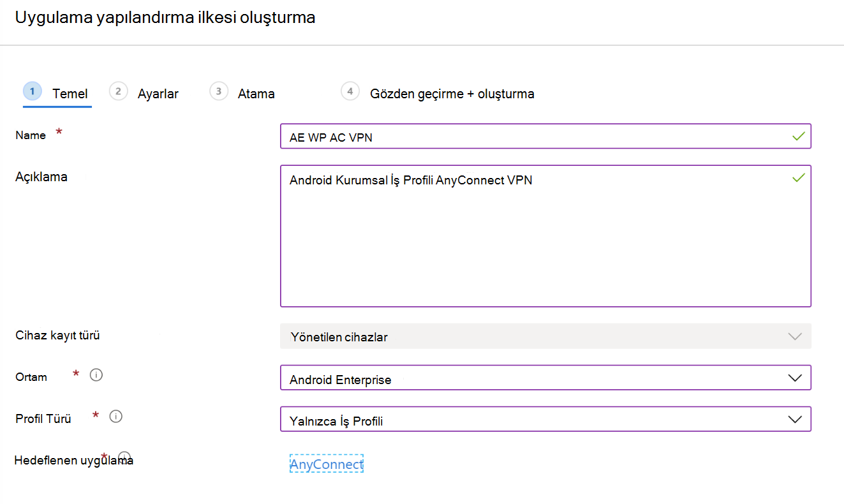The width and height of the screenshot is (844, 504).
Task: Open the AnyConnect targeted app link
Action: pos(326,464)
